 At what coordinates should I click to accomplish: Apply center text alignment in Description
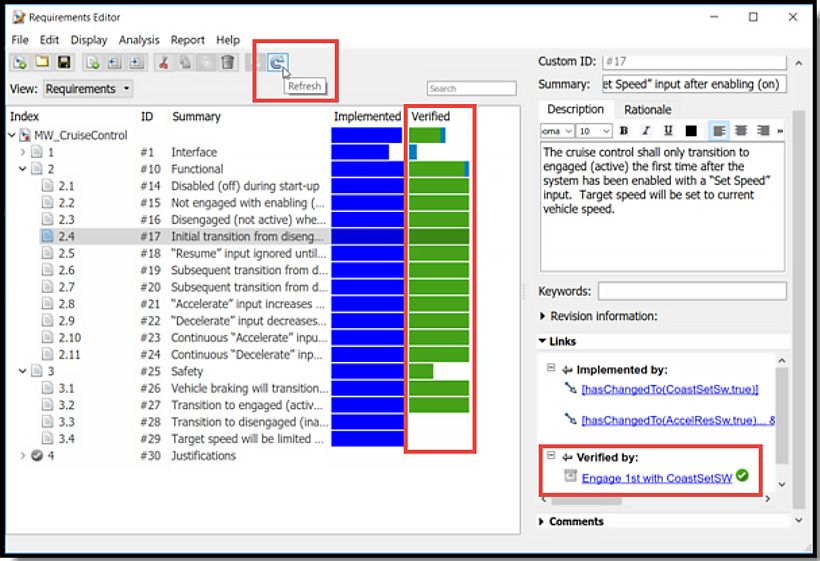[741, 131]
